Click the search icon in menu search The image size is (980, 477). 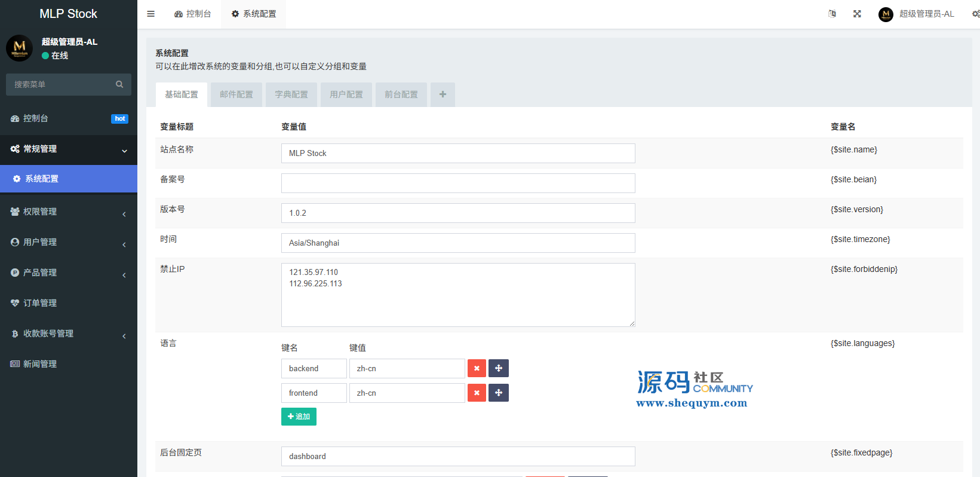coord(119,84)
